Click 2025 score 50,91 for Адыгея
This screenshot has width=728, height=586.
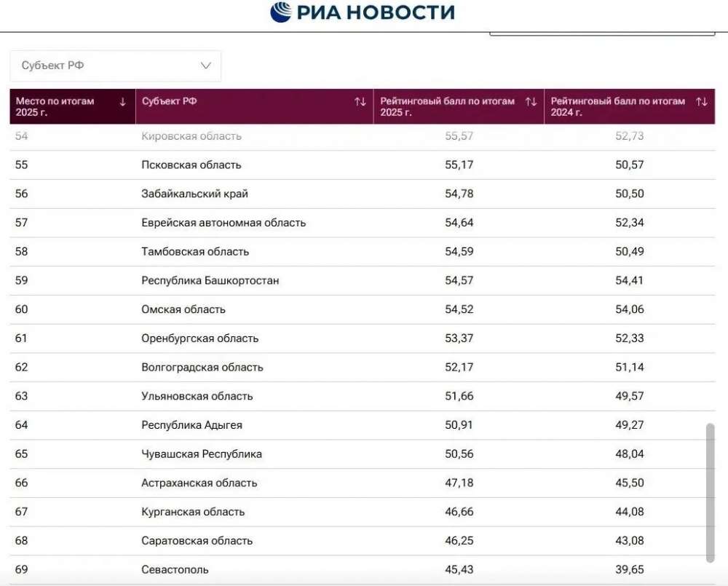pos(459,425)
